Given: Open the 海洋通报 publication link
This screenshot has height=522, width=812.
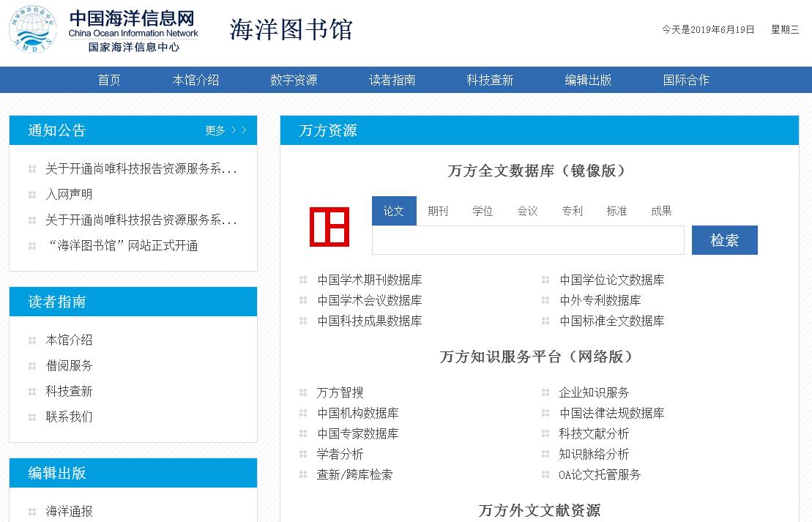Looking at the screenshot, I should 69,511.
